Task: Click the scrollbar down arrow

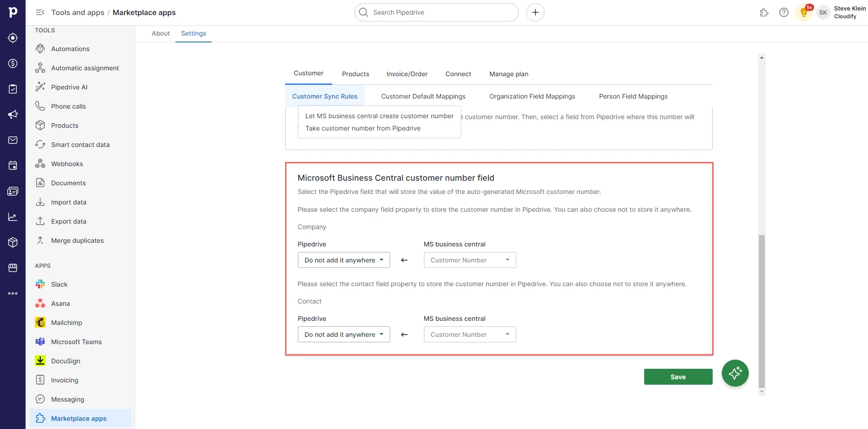Action: 762,392
